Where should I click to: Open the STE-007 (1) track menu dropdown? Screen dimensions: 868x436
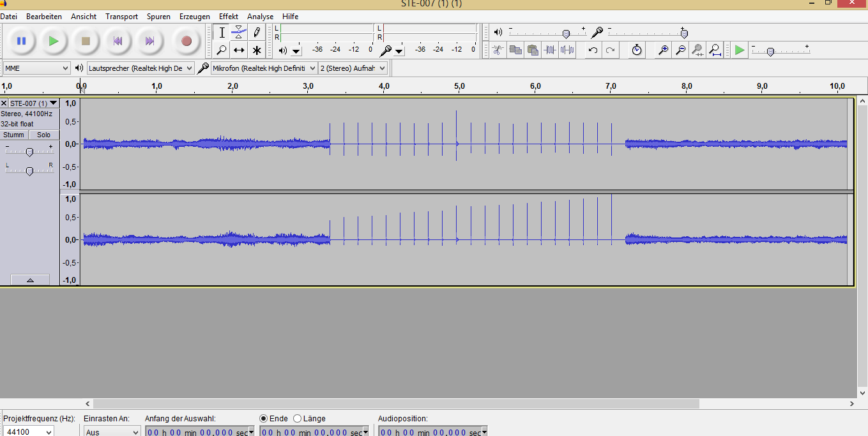54,103
